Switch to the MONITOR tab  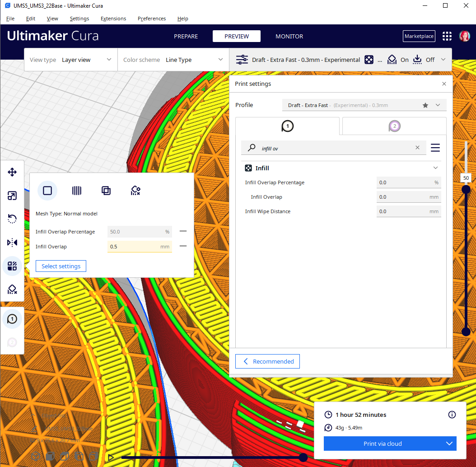click(x=289, y=36)
